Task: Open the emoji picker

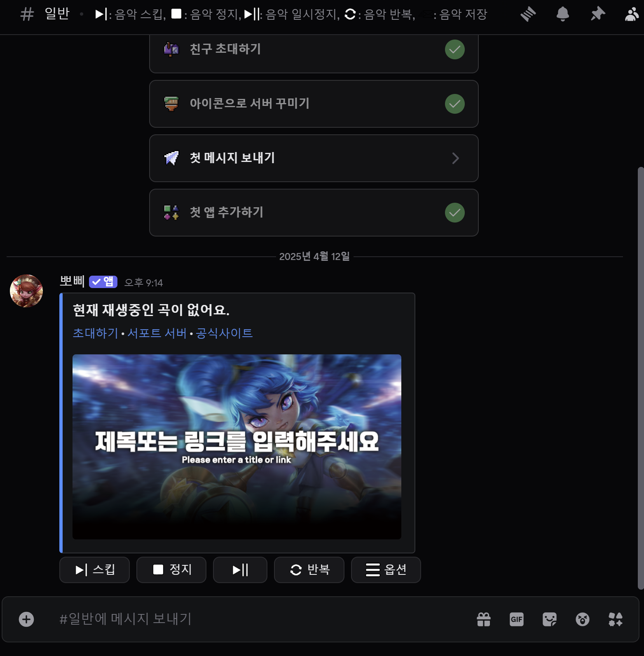Action: pyautogui.click(x=583, y=619)
